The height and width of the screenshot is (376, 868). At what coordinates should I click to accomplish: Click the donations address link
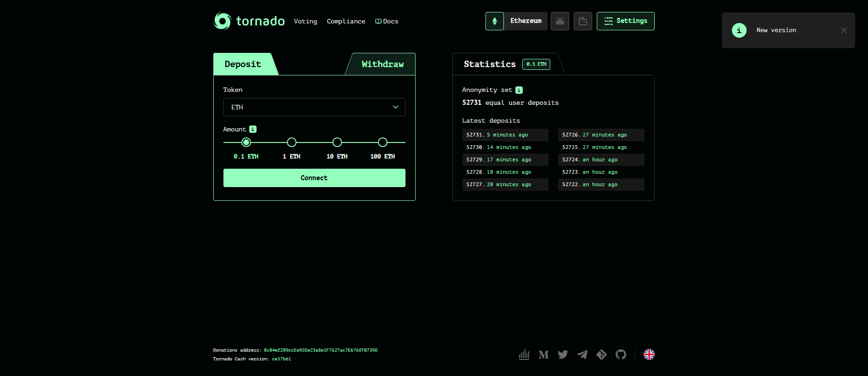[x=321, y=350]
